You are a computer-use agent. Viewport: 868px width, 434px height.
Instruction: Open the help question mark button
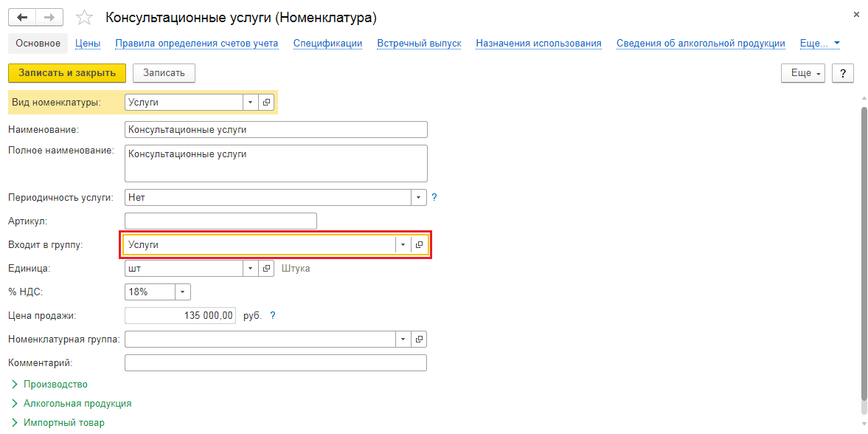pos(842,72)
